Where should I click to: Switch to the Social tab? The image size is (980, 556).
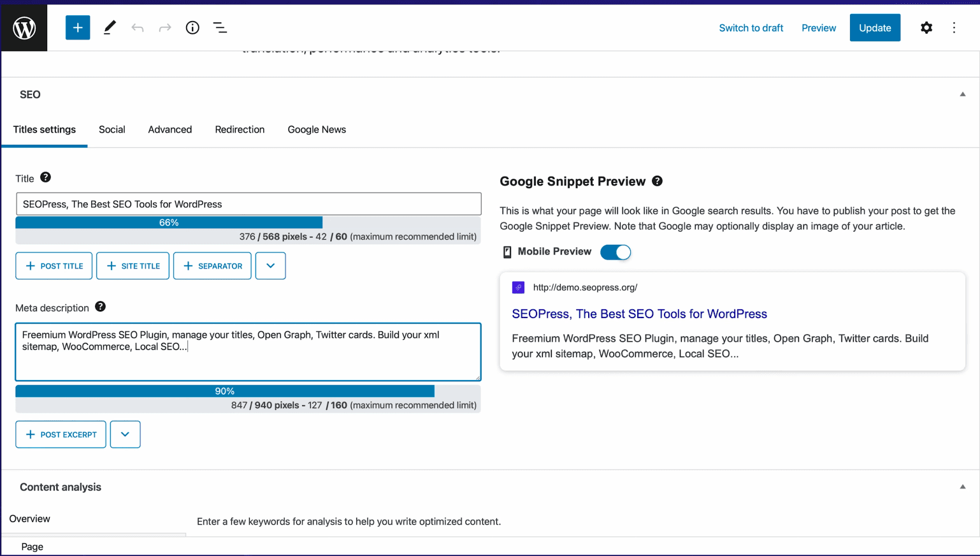point(112,129)
